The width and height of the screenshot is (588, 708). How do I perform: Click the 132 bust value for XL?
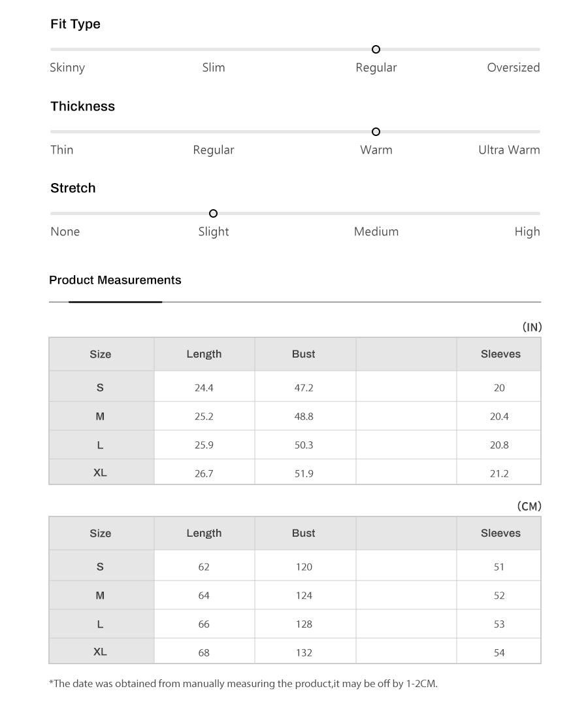coord(304,652)
